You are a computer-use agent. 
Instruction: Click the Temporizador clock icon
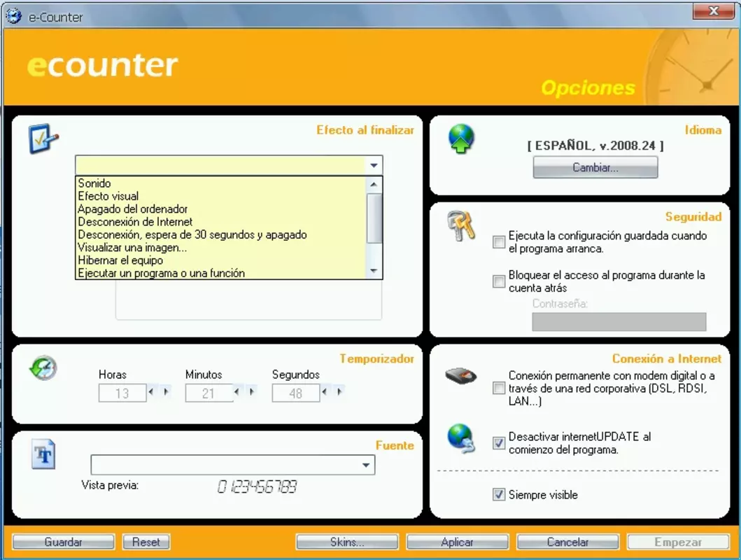43,367
